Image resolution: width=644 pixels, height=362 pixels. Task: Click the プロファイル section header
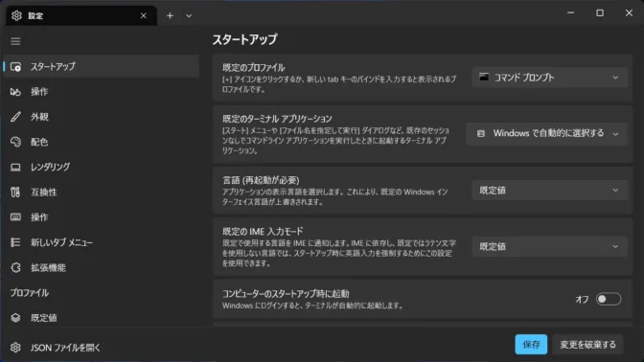point(30,293)
